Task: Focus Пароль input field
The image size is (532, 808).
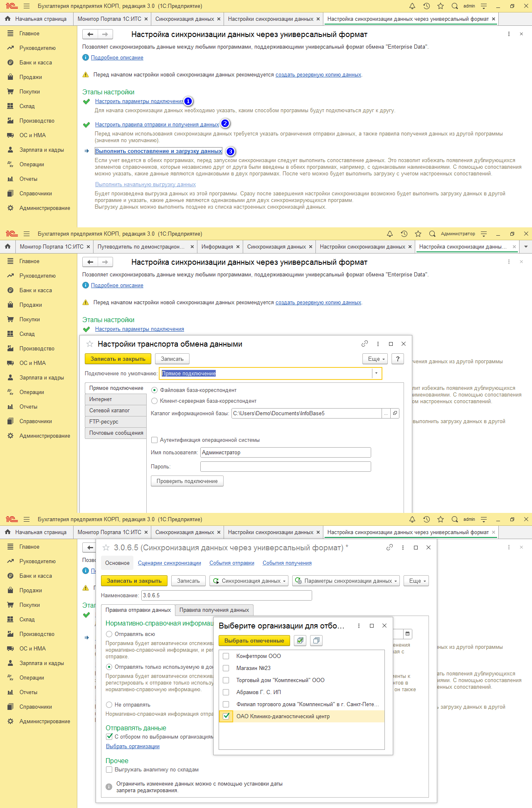Action: pyautogui.click(x=286, y=467)
